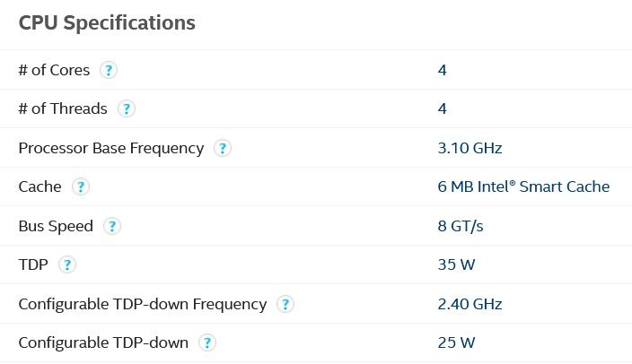Select the 25 W TDP-down value
Viewport: 632px width, 364px height.
pyautogui.click(x=456, y=342)
